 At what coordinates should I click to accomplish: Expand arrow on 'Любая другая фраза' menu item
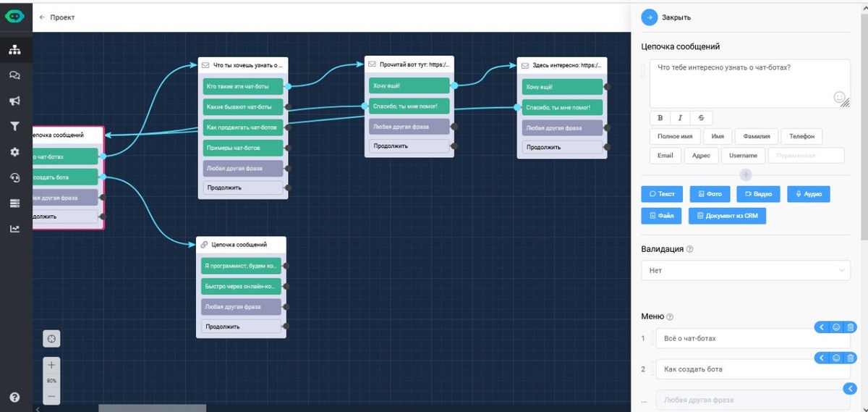(x=850, y=390)
